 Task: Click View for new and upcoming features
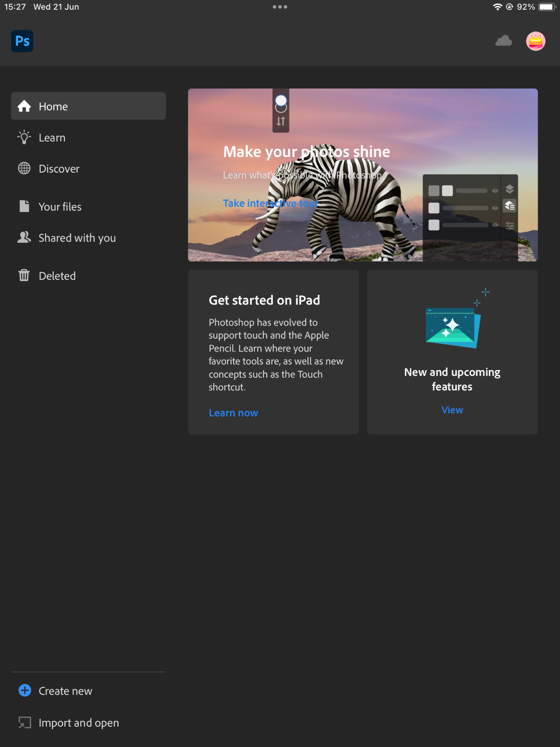tap(452, 410)
